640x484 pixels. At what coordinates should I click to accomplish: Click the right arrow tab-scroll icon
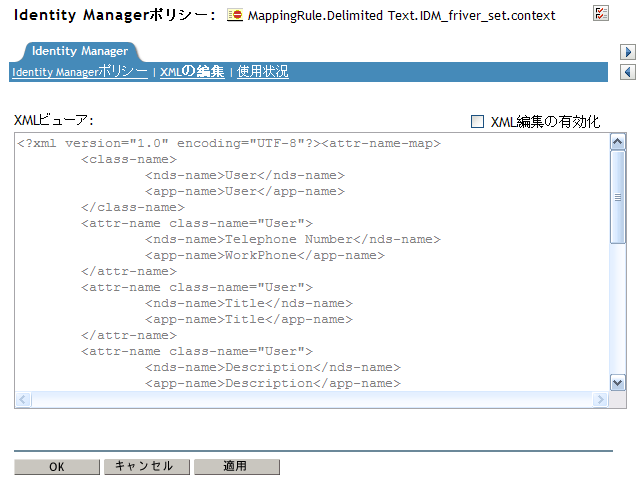point(628,52)
